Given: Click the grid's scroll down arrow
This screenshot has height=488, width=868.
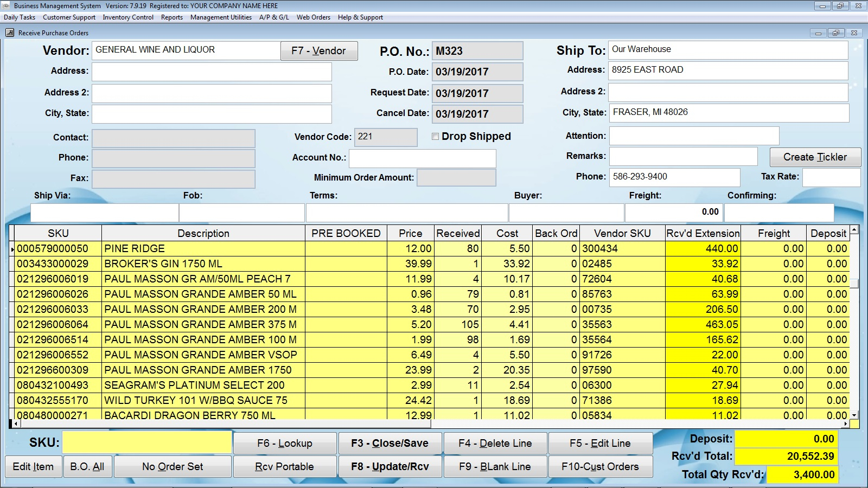Looking at the screenshot, I should pyautogui.click(x=854, y=415).
